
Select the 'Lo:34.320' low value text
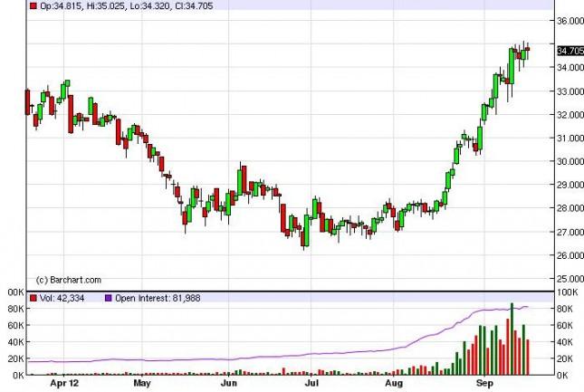pos(150,6)
